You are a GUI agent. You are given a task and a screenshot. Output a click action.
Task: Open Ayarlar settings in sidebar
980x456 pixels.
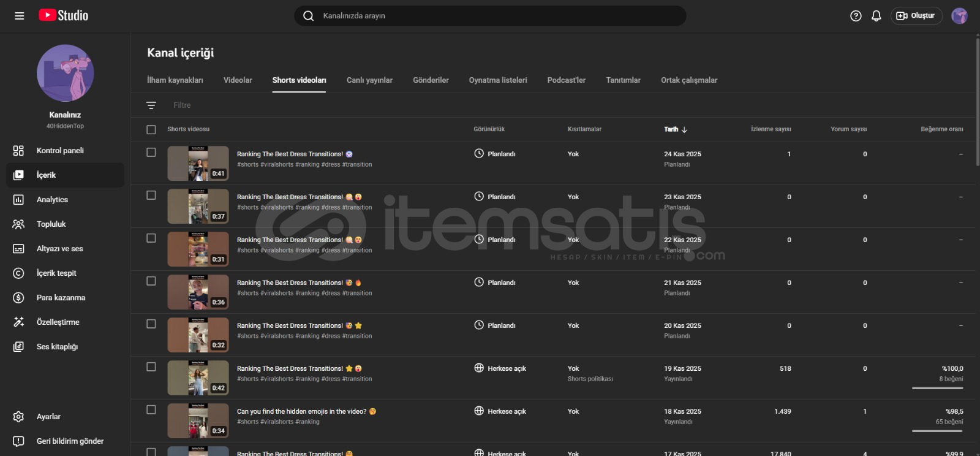point(48,417)
